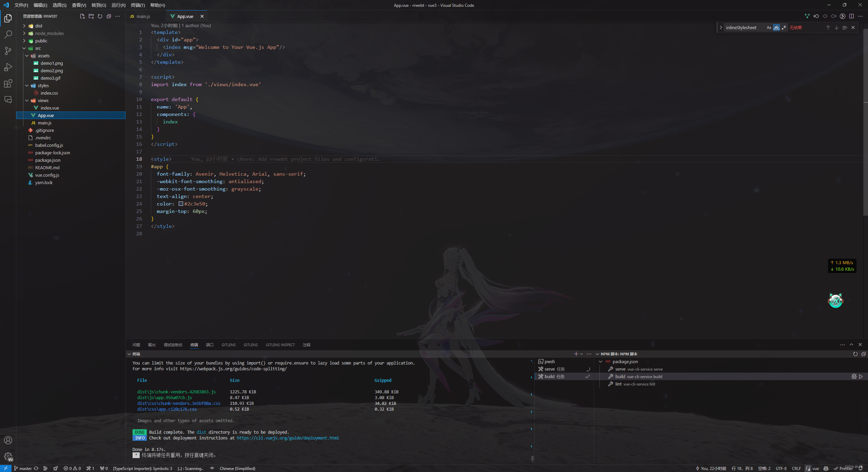Toggle Match Case in find widget
Screen dimensions: 868x472
769,28
